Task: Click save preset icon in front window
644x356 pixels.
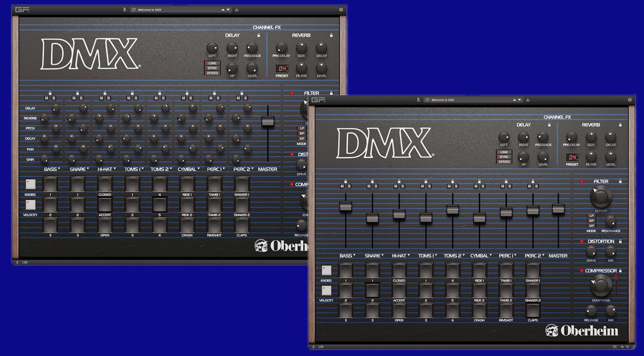Action: [x=528, y=100]
